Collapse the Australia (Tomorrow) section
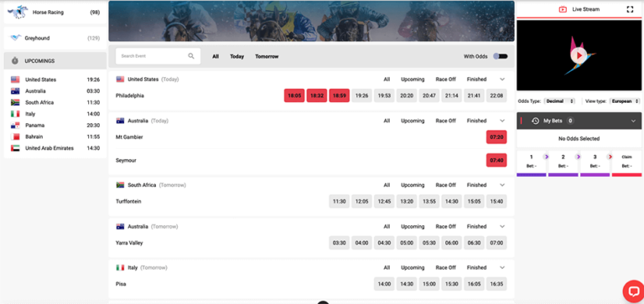The image size is (644, 304). 502,226
